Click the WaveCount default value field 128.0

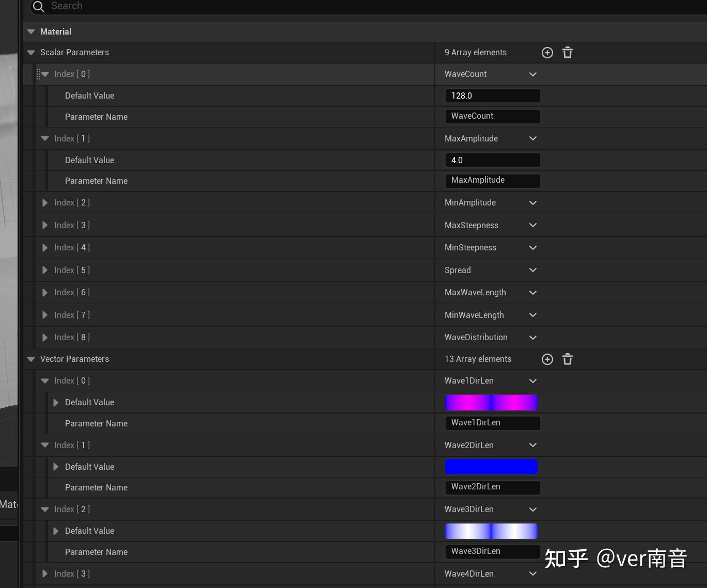(x=493, y=96)
